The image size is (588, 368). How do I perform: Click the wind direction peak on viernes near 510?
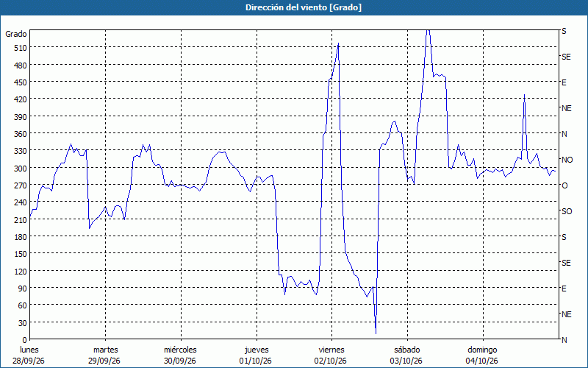(x=338, y=43)
